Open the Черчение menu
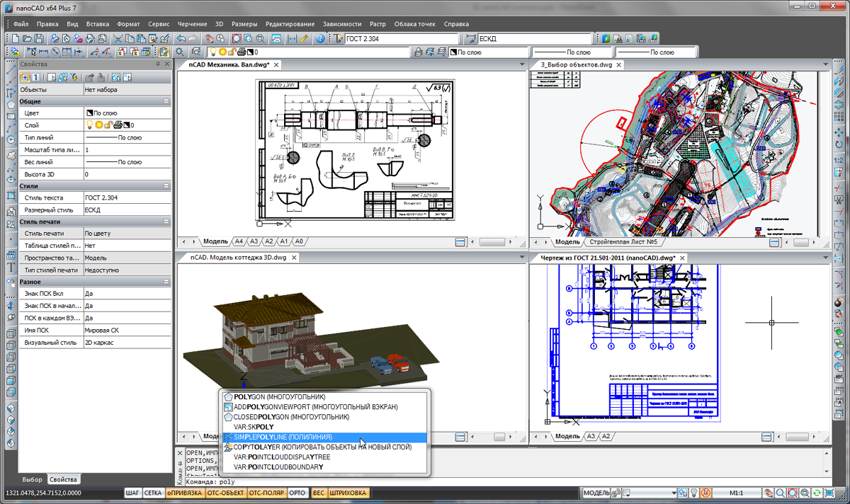The image size is (850, 504). (x=193, y=24)
